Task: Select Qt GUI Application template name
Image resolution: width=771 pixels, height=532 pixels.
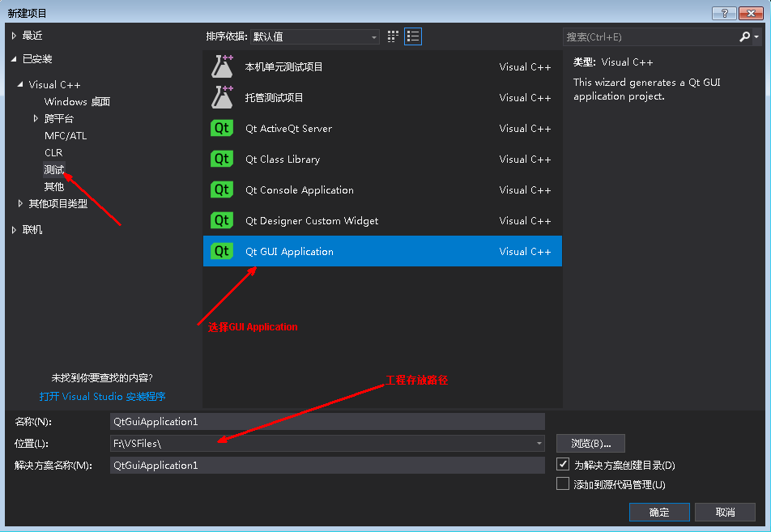Action: [x=289, y=251]
